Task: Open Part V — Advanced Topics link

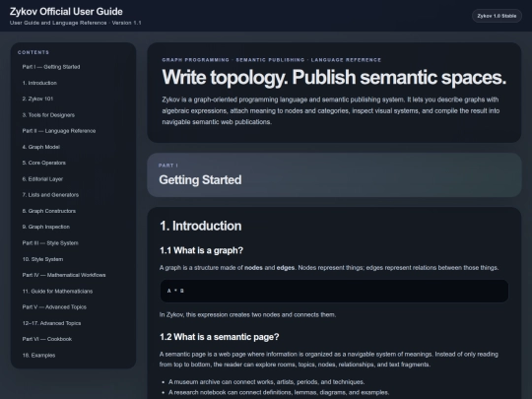Action: (x=54, y=307)
